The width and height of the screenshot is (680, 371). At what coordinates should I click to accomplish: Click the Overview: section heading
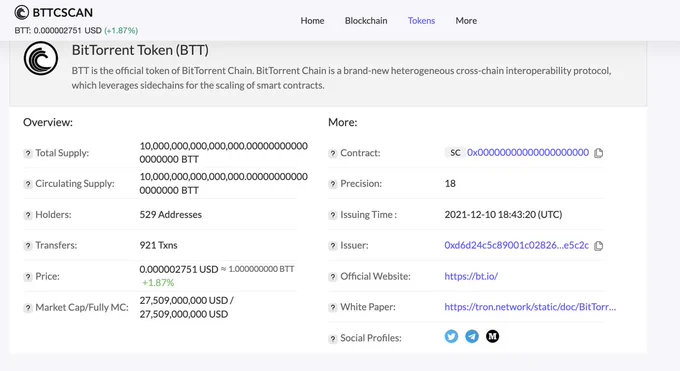point(48,122)
